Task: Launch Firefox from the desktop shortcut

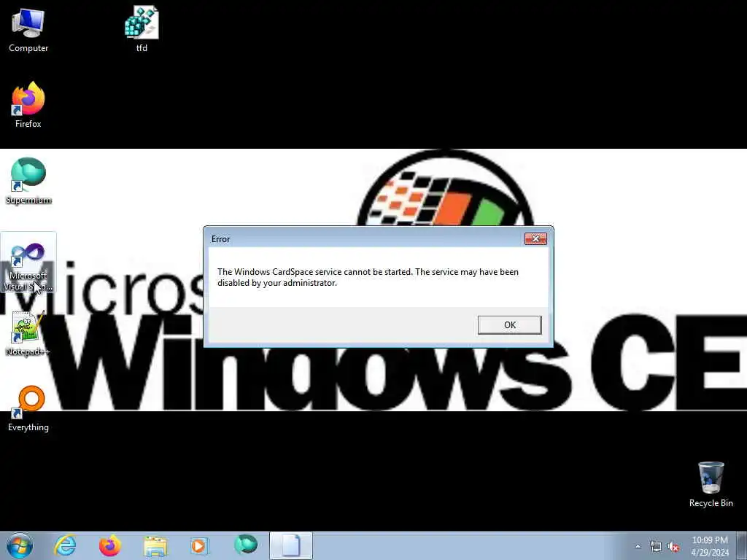Action: point(28,105)
